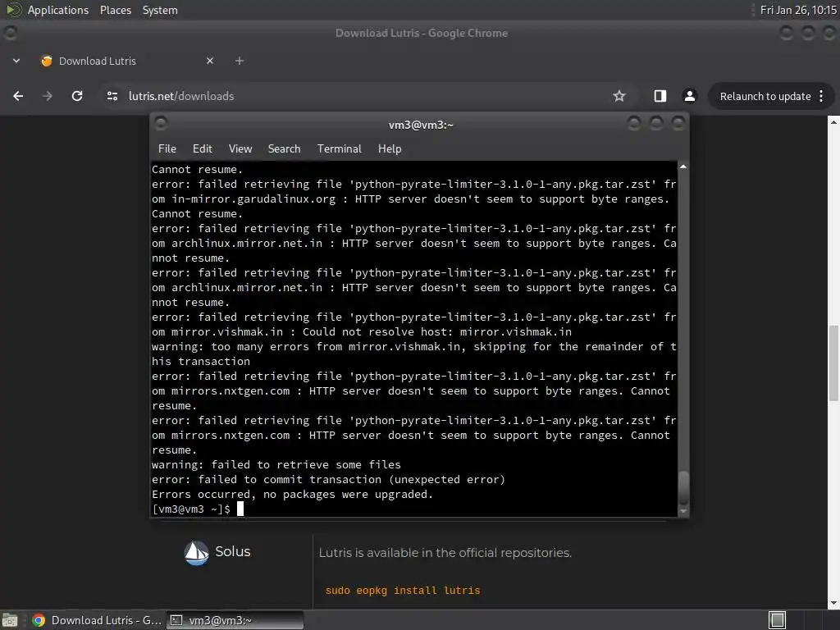Click terminal scrollbar up arrow
This screenshot has width=840, height=630.
point(683,167)
